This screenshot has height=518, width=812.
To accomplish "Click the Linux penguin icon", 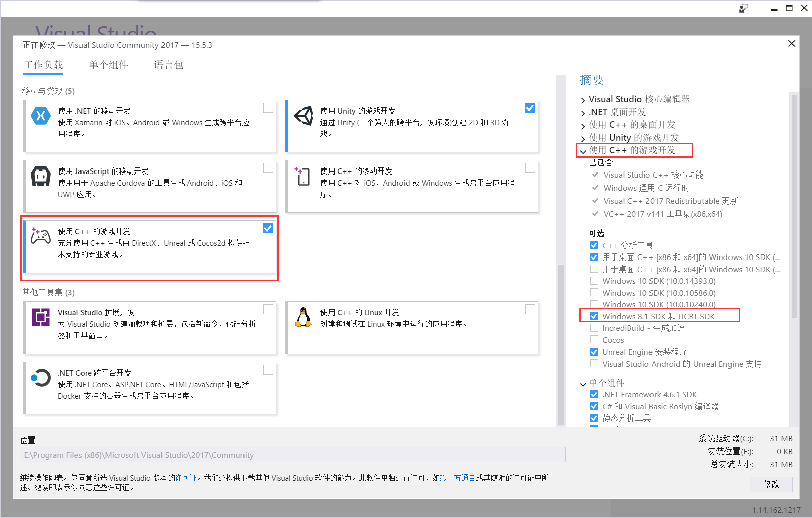I will (x=303, y=317).
